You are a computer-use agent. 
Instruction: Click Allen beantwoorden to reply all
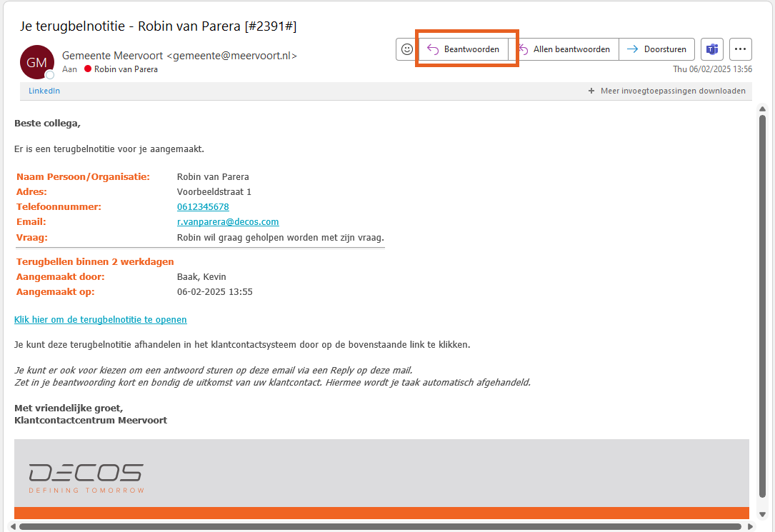click(x=564, y=49)
